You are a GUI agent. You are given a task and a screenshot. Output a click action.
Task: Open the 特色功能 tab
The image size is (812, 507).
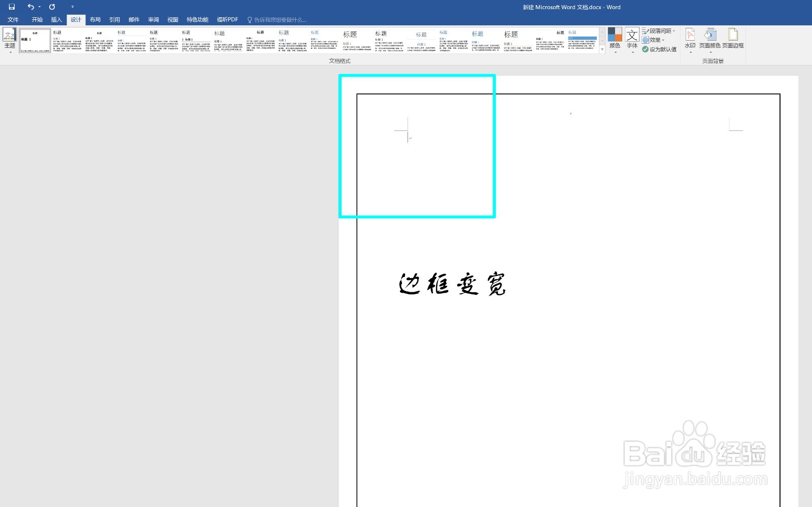[x=197, y=20]
